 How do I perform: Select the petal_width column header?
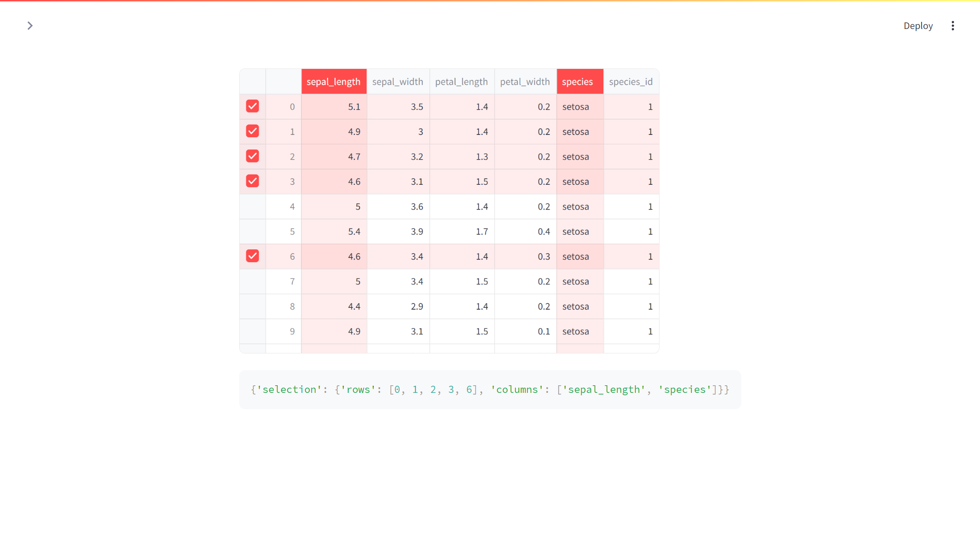525,81
